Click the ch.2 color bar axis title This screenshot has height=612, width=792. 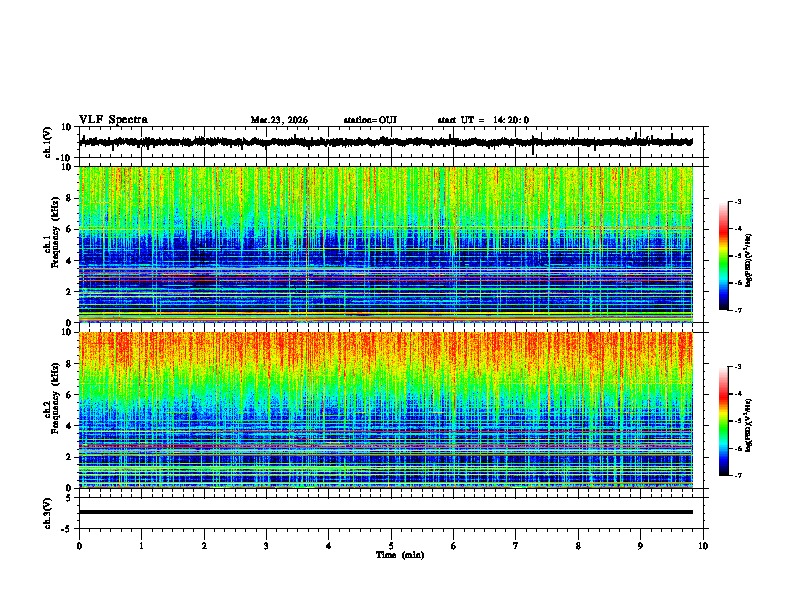point(749,426)
